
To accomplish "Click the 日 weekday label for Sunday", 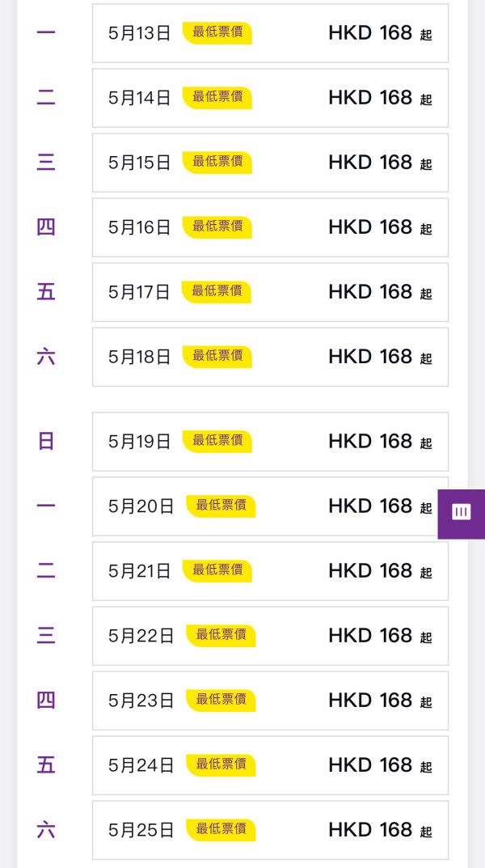I will (45, 442).
